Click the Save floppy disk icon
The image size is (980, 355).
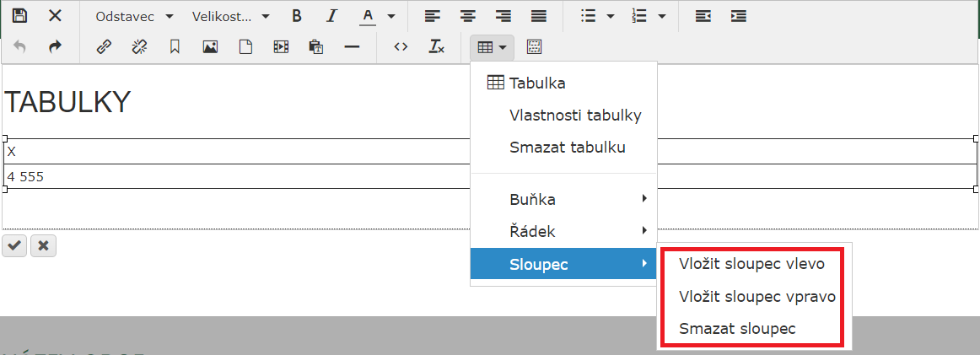pyautogui.click(x=19, y=16)
